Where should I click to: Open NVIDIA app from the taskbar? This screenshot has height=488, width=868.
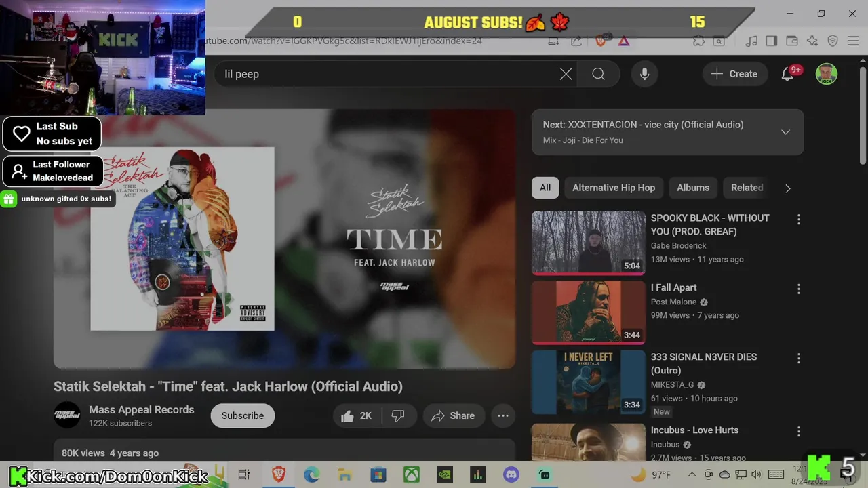point(444,474)
